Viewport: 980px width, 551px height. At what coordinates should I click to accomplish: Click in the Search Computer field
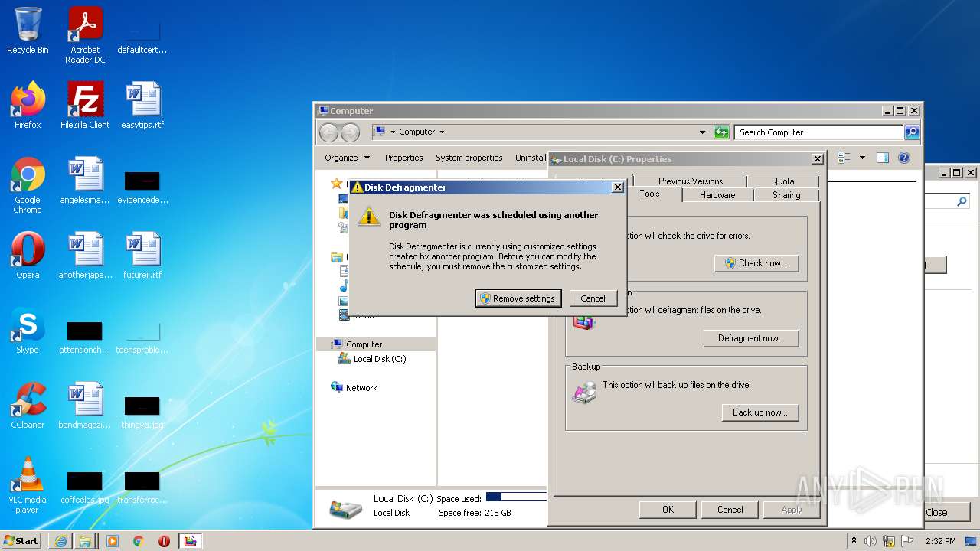click(818, 132)
